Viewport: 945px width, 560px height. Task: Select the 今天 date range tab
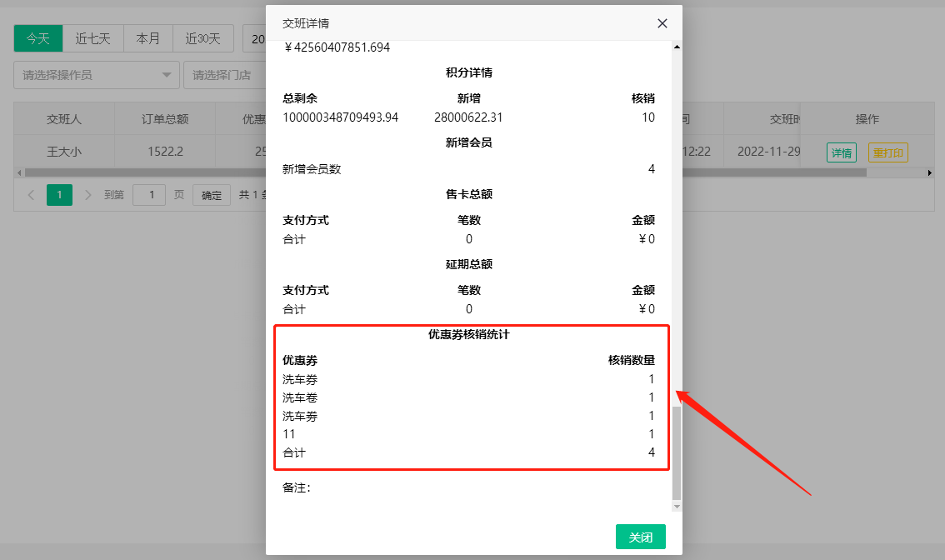click(x=37, y=38)
